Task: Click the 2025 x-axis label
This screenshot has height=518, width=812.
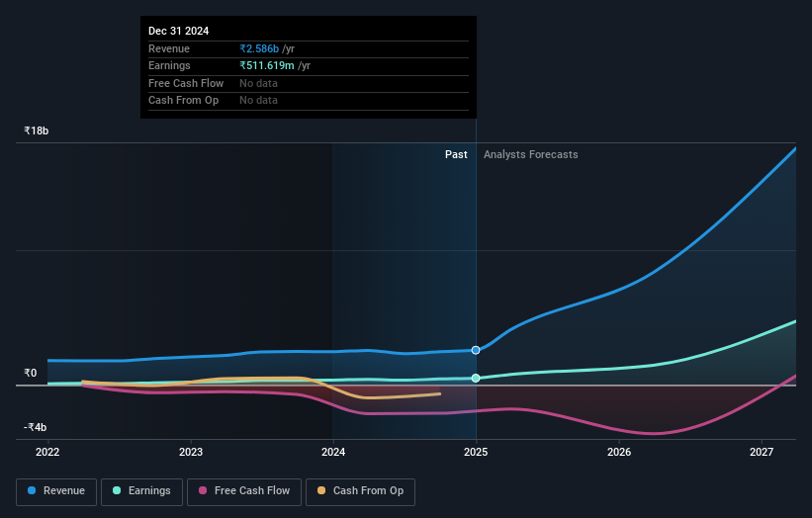Action: pyautogui.click(x=476, y=453)
